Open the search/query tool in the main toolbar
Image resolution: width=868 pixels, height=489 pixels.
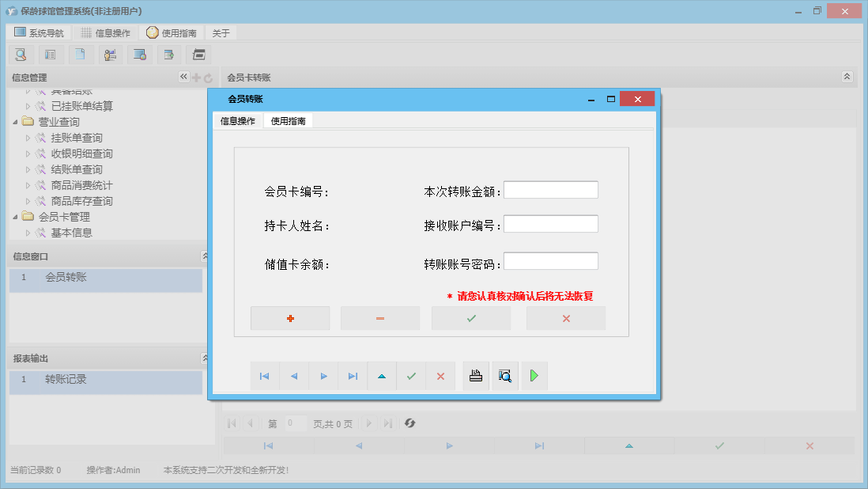(x=21, y=54)
